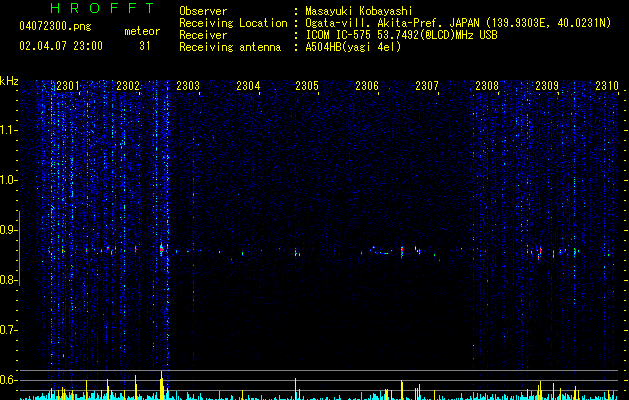Click the 2307 time marker
Image resolution: width=629 pixels, height=400 pixels.
pos(427,86)
